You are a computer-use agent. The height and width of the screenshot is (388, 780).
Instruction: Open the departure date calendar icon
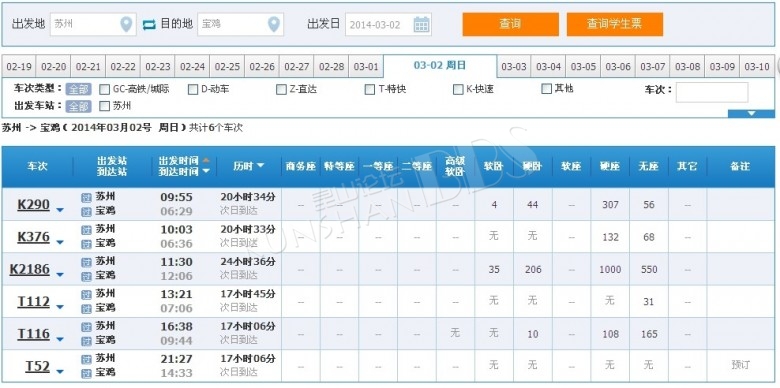421,24
